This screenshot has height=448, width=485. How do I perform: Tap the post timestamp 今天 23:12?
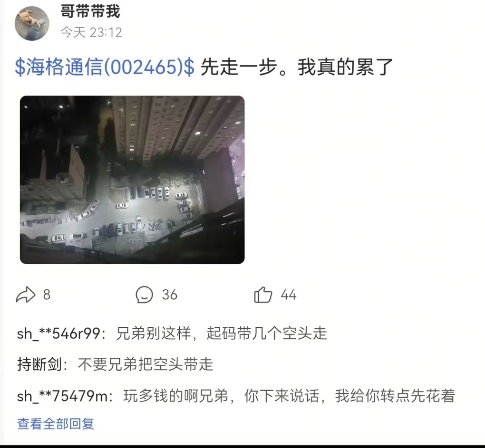click(x=91, y=32)
